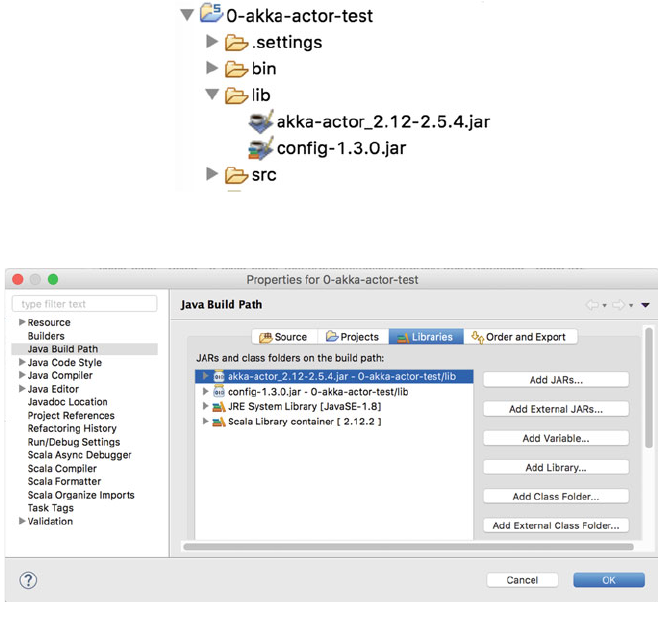Select Builders in the properties tree
Image resolution: width=663 pixels, height=638 pixels.
(46, 336)
